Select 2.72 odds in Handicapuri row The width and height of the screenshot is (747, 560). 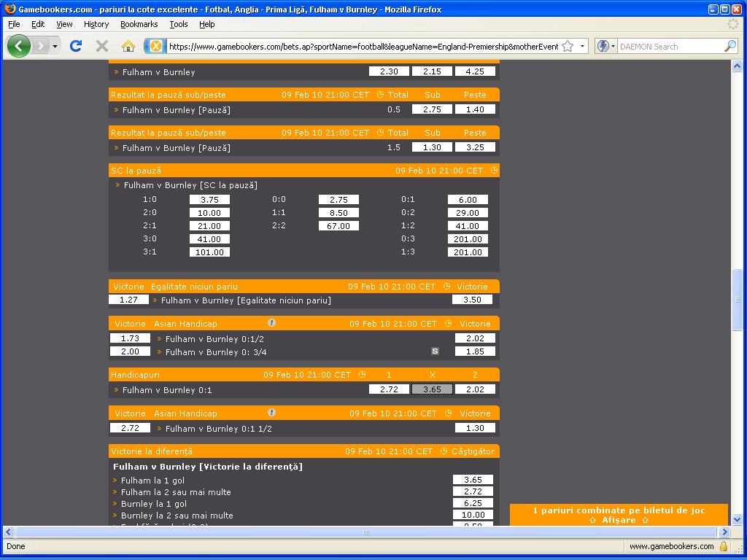(390, 389)
